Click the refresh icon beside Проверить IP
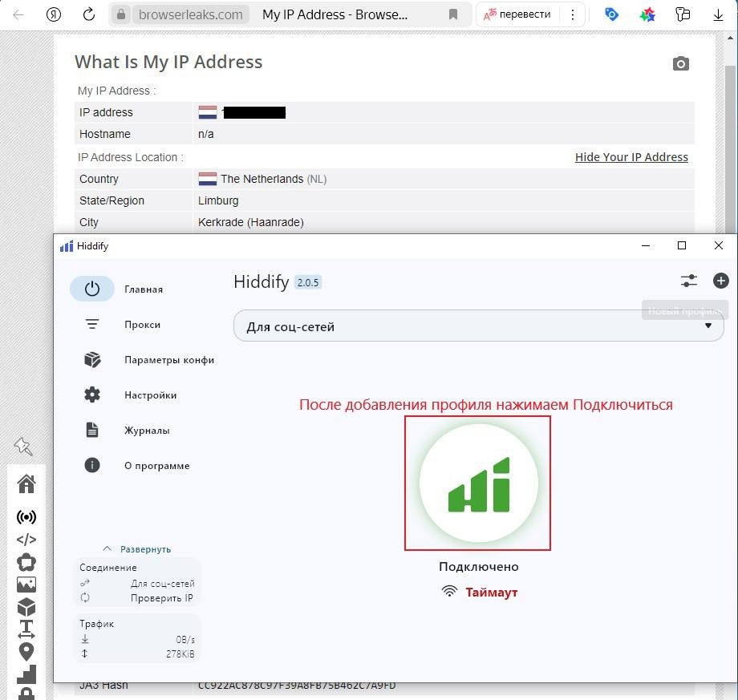The width and height of the screenshot is (738, 700). 85,598
